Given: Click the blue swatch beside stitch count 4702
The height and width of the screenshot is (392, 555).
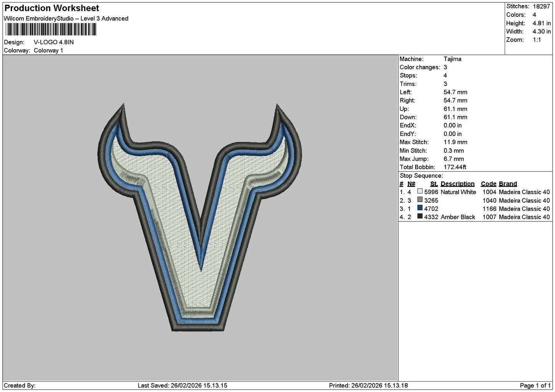Looking at the screenshot, I should (420, 208).
